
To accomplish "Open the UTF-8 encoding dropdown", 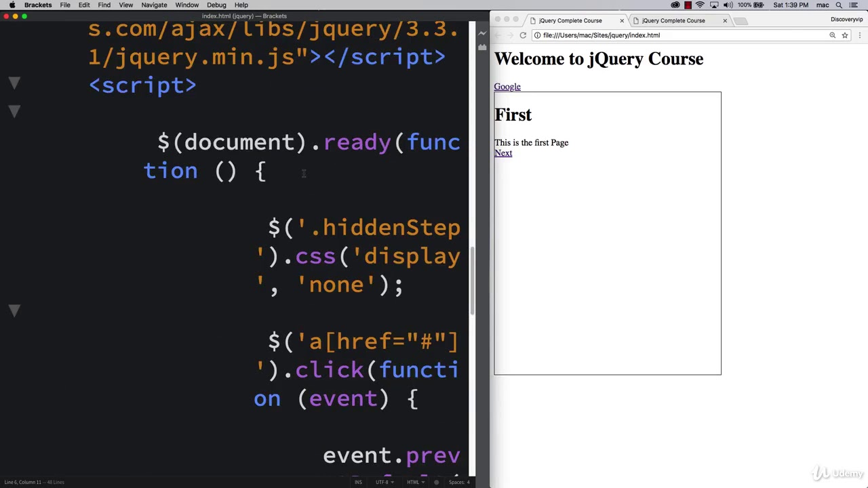I will pos(384,482).
